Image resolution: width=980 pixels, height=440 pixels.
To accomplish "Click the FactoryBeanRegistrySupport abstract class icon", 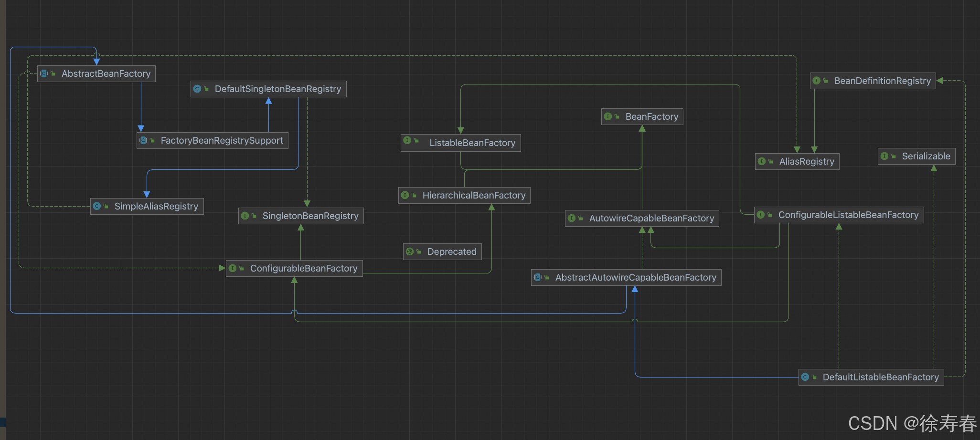I will (x=143, y=140).
